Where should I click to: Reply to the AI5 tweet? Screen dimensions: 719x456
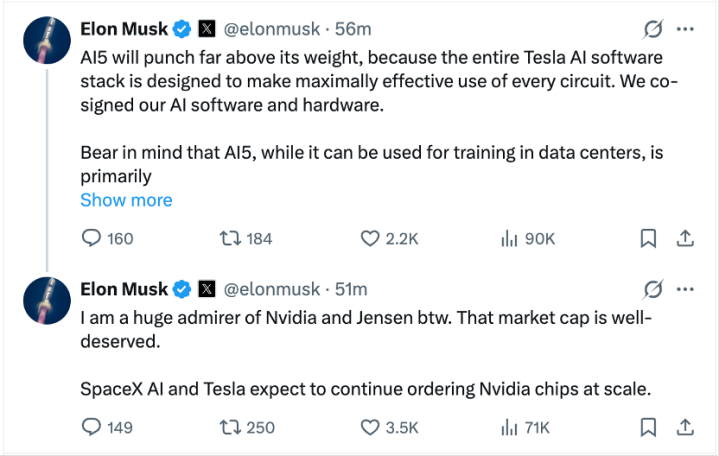click(92, 238)
